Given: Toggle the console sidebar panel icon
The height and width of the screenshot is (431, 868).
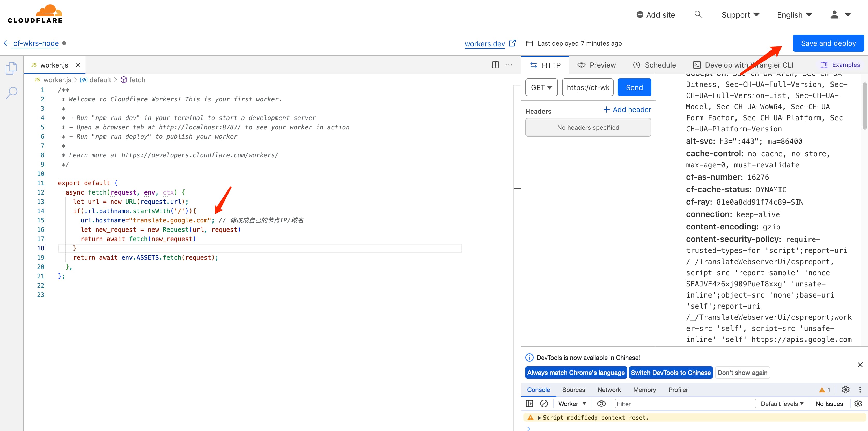Looking at the screenshot, I should [x=529, y=403].
